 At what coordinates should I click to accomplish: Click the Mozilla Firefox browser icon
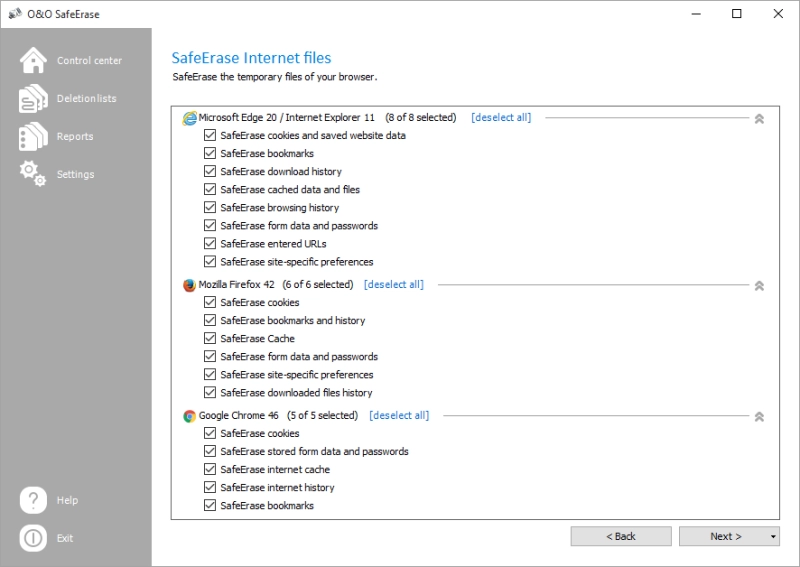coord(189,285)
